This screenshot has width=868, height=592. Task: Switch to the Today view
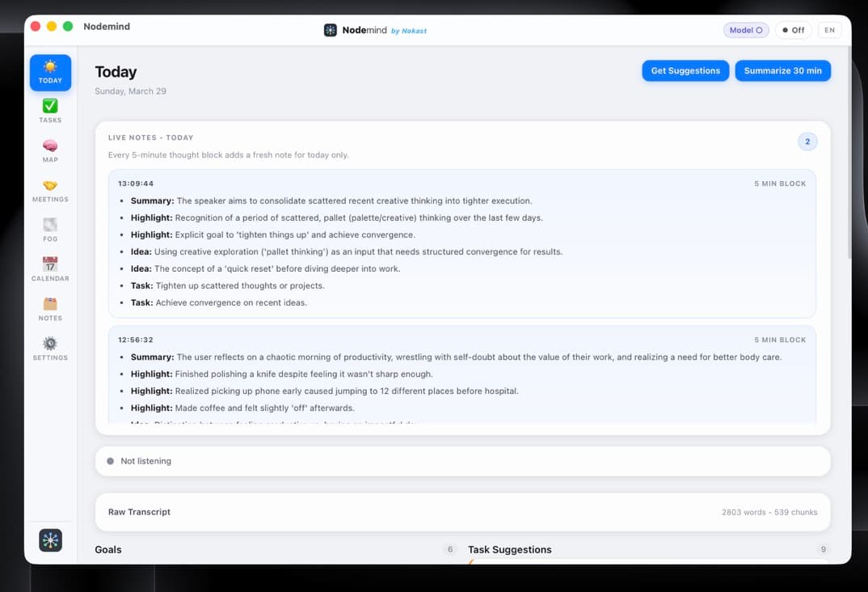click(49, 71)
